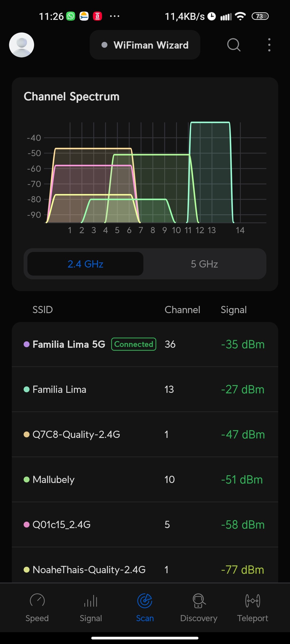Sort the list by SSID header
Screen dimensions: 290x644
pos(42,310)
